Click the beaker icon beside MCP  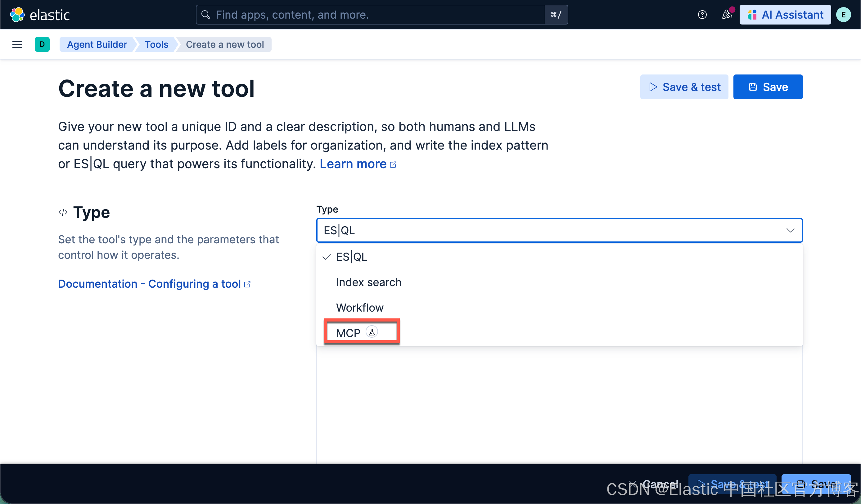tap(372, 332)
